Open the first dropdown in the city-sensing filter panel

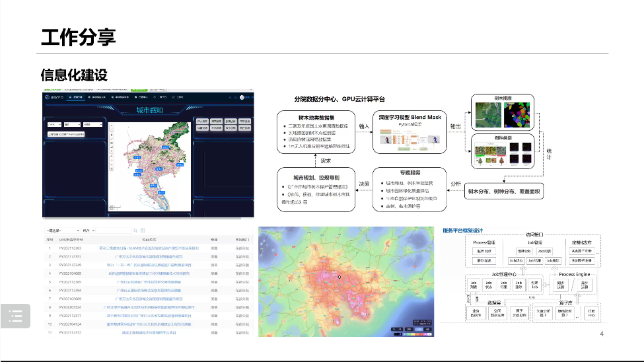(54, 124)
